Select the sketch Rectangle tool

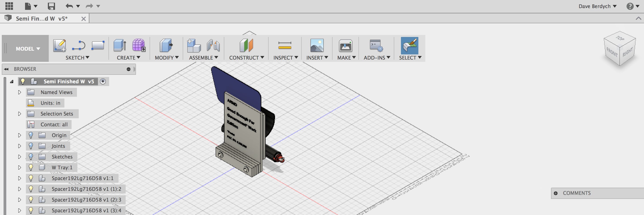tap(98, 45)
